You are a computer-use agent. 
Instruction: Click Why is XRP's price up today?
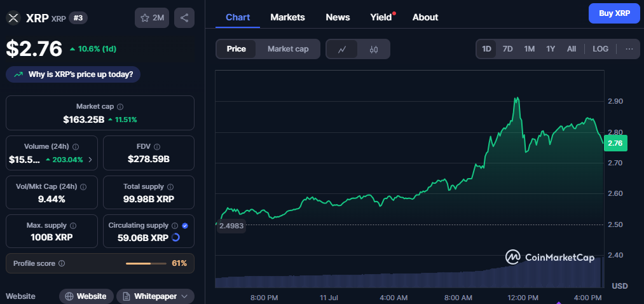73,75
